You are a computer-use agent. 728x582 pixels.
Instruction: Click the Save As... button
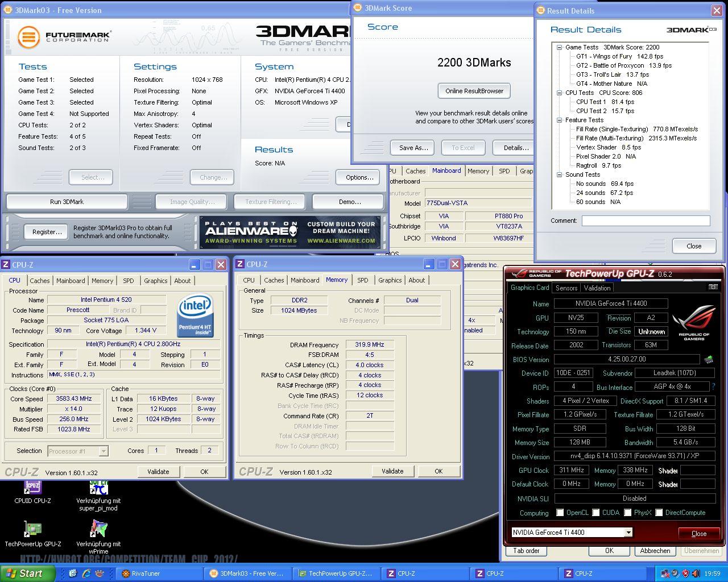[413, 148]
